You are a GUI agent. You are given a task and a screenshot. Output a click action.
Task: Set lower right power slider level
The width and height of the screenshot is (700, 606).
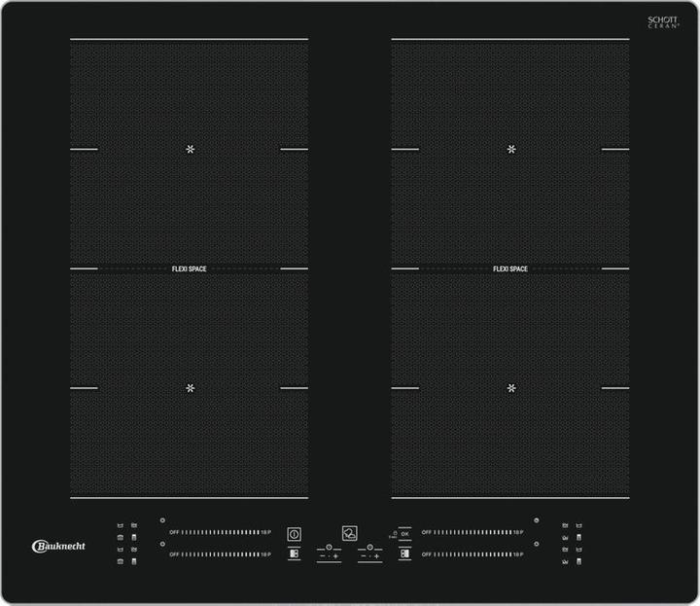click(x=472, y=553)
